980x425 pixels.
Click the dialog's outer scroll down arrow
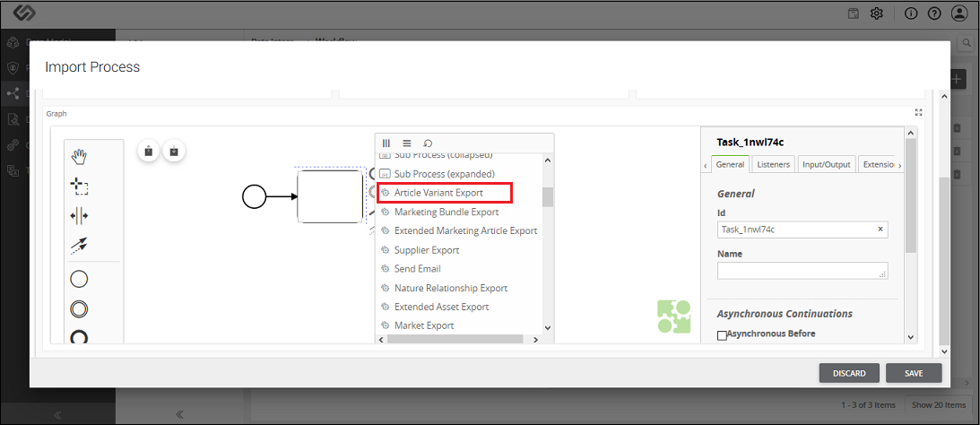(944, 351)
